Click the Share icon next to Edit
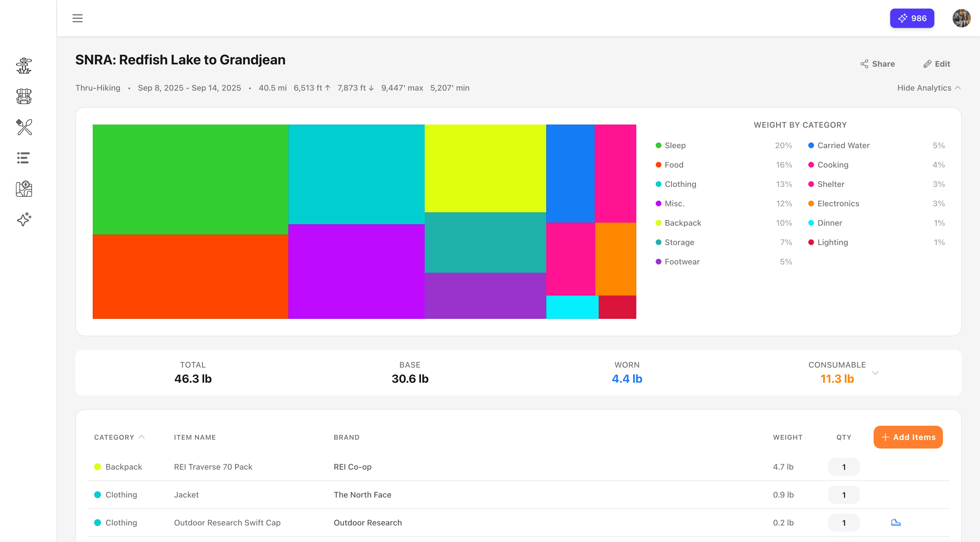Image resolution: width=980 pixels, height=542 pixels. (864, 64)
